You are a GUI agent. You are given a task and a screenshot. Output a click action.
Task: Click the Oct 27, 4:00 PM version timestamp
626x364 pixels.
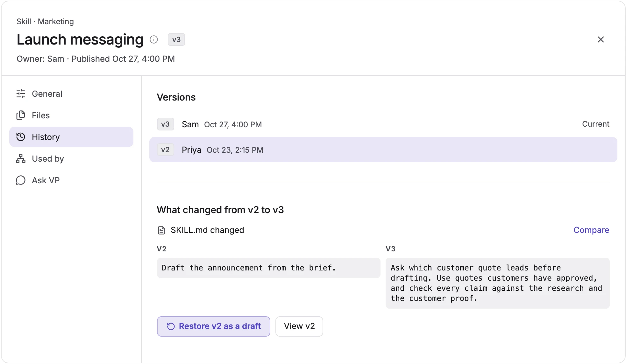point(233,124)
